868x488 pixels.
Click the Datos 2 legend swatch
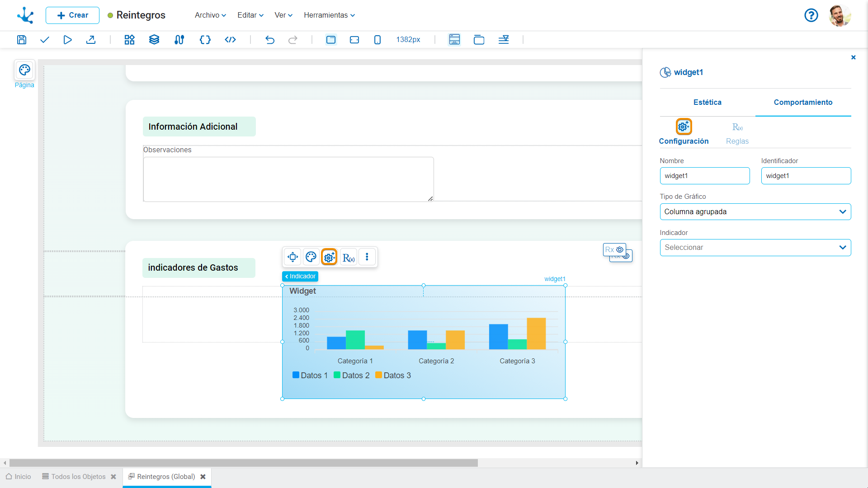337,375
